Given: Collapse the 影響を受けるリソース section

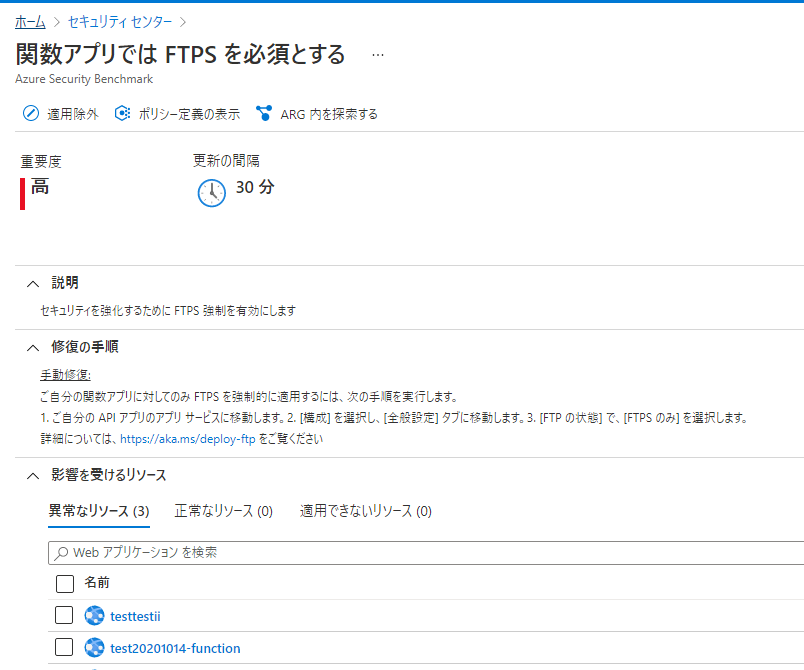Looking at the screenshot, I should (33, 476).
